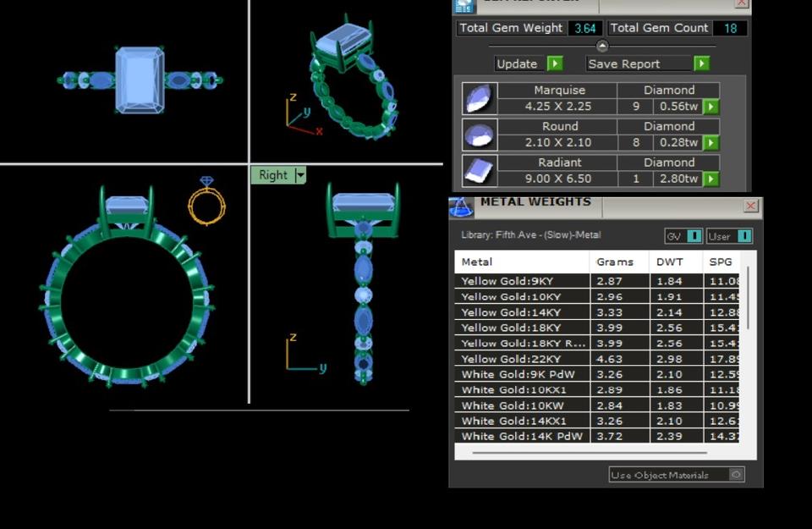The image size is (812, 529).
Task: Click the Radiant gem shape icon
Action: pyautogui.click(x=479, y=171)
